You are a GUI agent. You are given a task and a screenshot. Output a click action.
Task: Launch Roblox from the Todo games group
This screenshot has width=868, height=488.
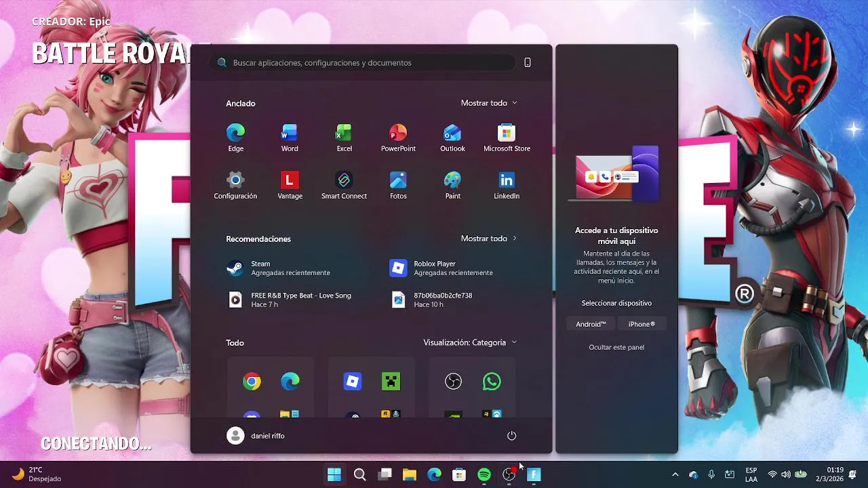click(353, 382)
